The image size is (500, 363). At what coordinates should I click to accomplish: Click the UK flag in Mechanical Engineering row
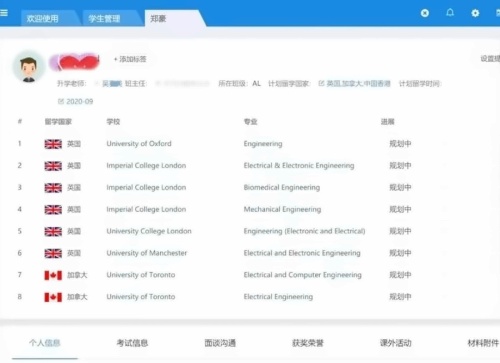click(x=53, y=209)
